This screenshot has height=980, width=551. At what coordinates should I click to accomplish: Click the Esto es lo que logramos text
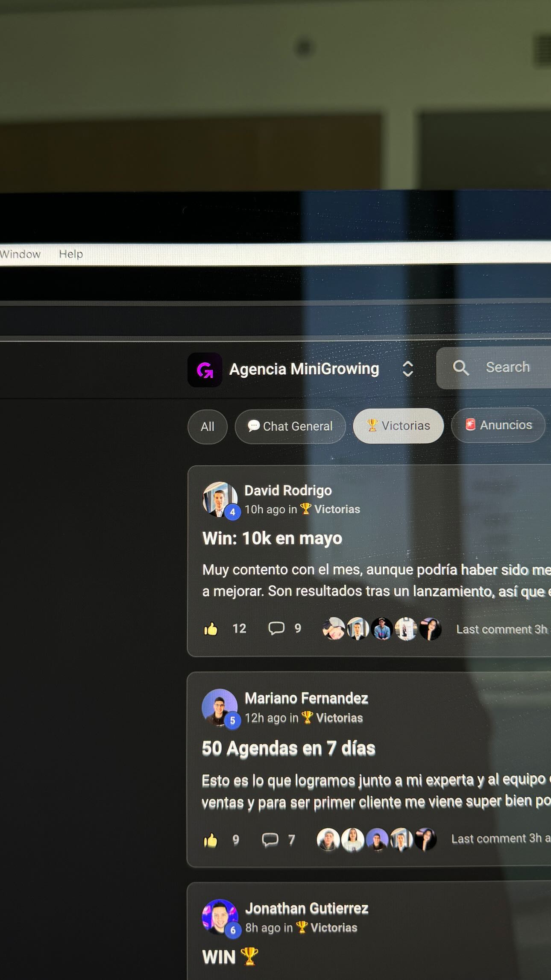[376, 791]
